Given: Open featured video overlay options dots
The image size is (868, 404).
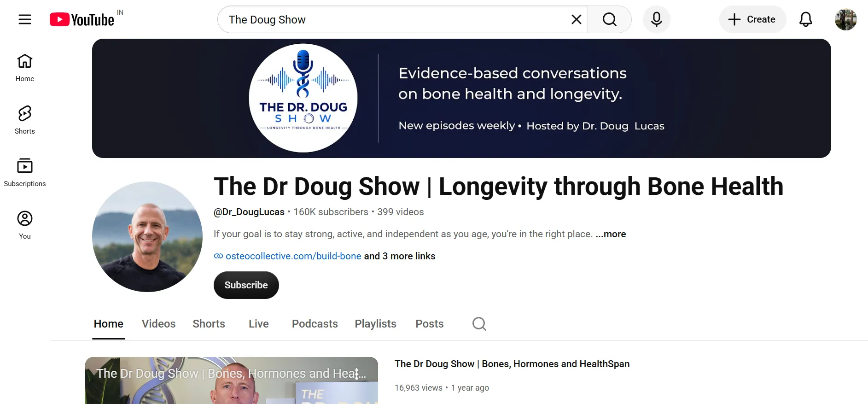Looking at the screenshot, I should coord(357,374).
